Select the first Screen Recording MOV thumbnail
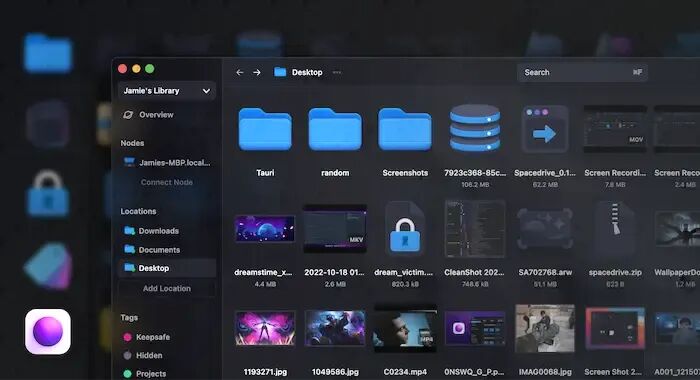700x380 pixels. coord(615,129)
